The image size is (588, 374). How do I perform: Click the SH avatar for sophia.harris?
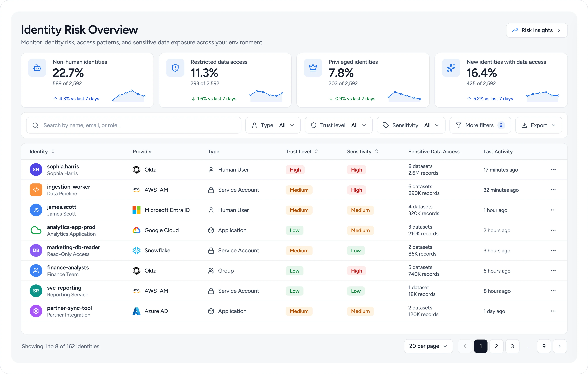tap(36, 170)
